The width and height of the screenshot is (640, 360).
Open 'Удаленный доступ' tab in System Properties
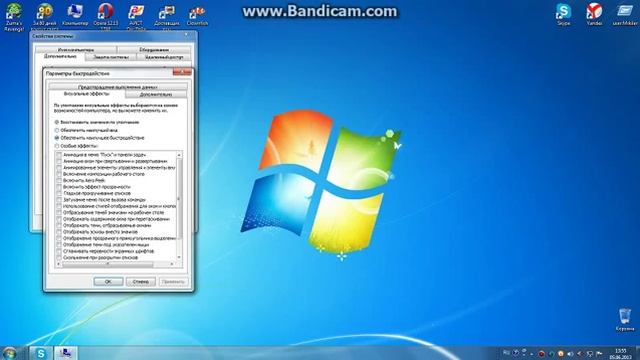click(164, 57)
